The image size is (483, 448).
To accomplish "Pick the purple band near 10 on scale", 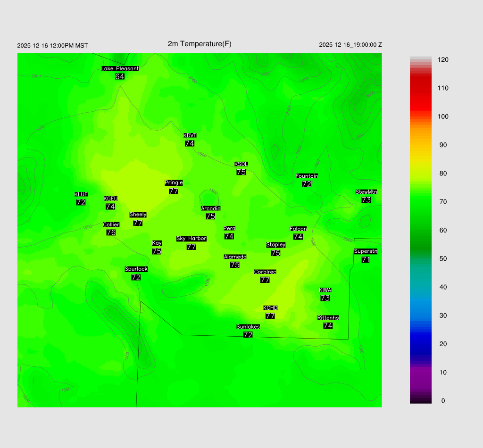I will click(421, 375).
